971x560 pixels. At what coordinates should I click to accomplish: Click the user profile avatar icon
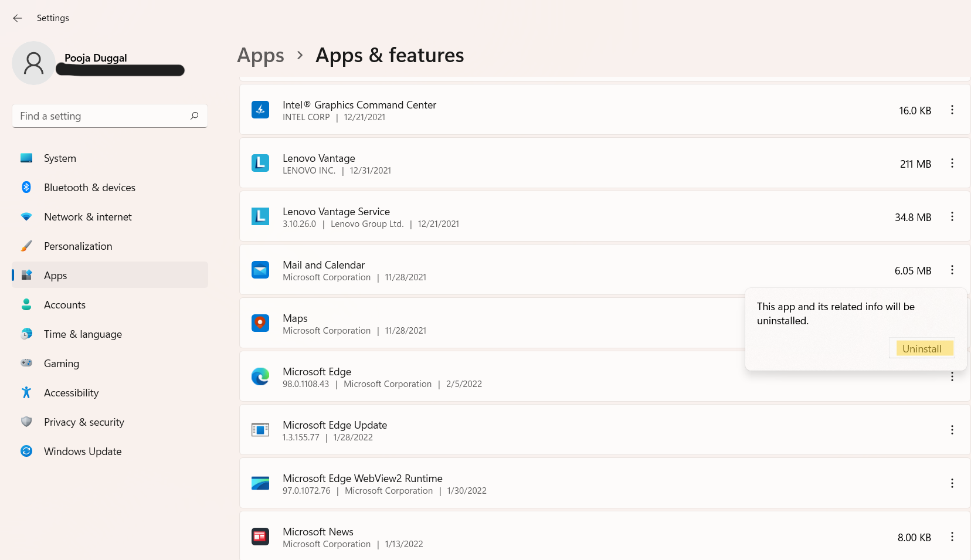(x=33, y=63)
